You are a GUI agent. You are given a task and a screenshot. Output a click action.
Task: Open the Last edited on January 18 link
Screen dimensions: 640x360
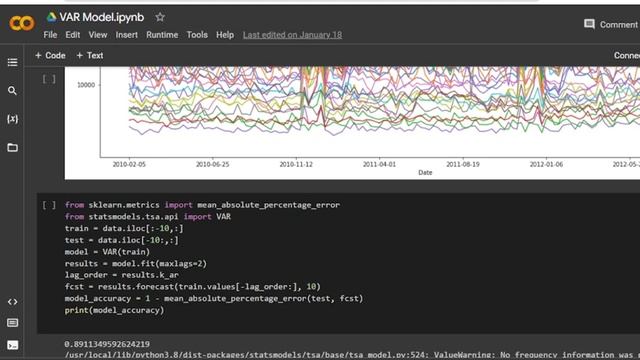[292, 35]
